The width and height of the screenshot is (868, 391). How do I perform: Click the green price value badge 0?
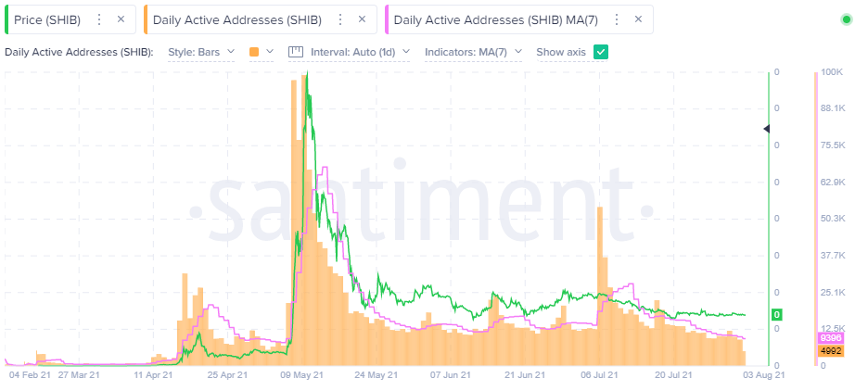[x=777, y=315]
